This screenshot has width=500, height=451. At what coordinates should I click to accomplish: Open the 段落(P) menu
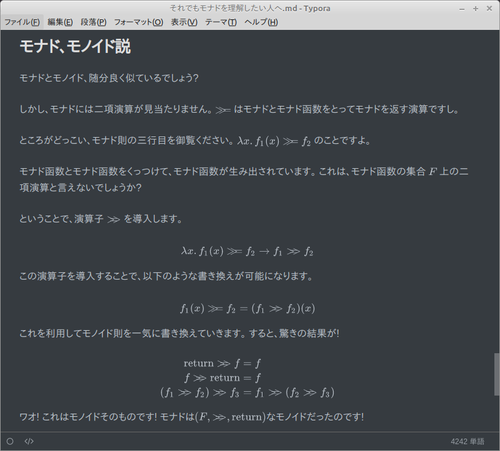click(x=93, y=22)
